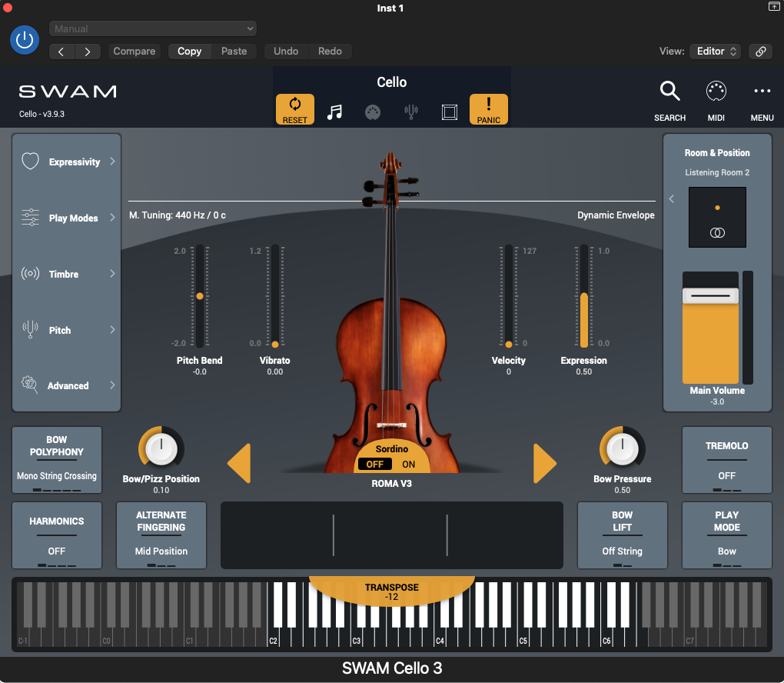This screenshot has width=784, height=683.
Task: Click the Main Volume fader
Action: coord(710,328)
